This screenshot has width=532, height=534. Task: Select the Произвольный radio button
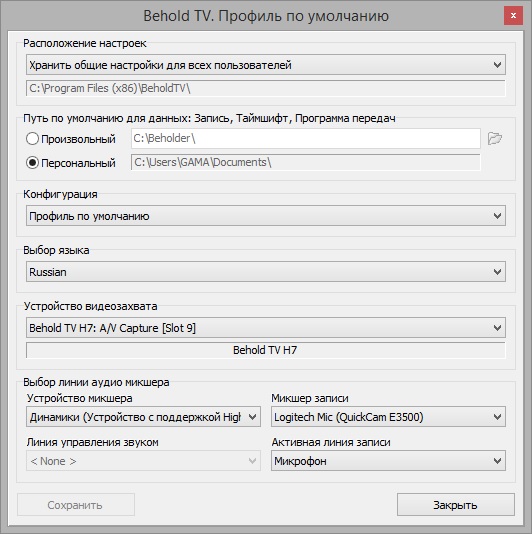click(32, 139)
